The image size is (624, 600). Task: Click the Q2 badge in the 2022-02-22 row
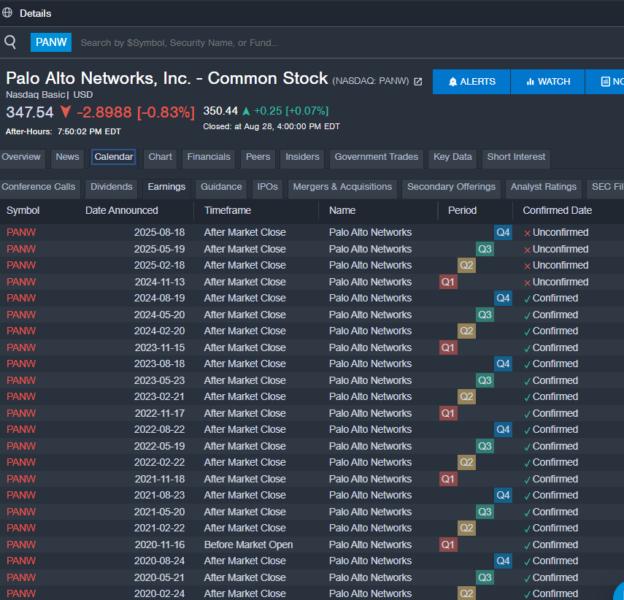466,462
